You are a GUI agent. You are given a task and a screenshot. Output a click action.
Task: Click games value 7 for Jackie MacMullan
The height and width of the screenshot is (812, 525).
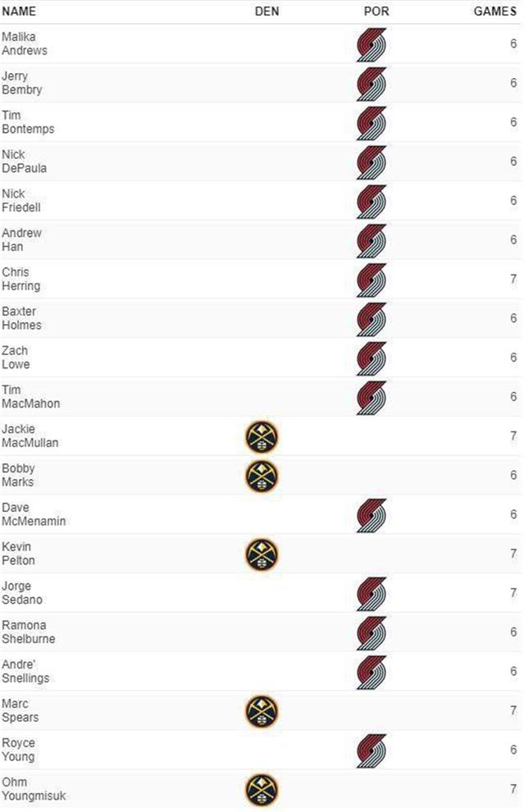click(x=513, y=436)
